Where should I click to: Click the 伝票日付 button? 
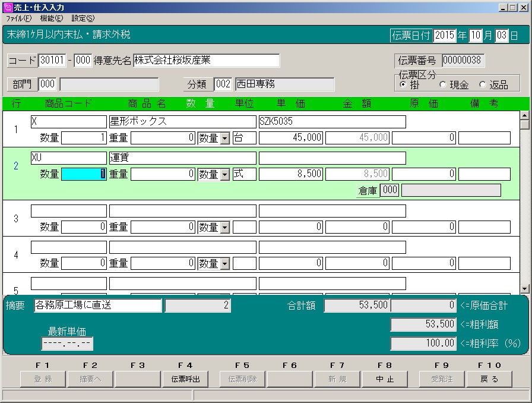pyautogui.click(x=411, y=35)
